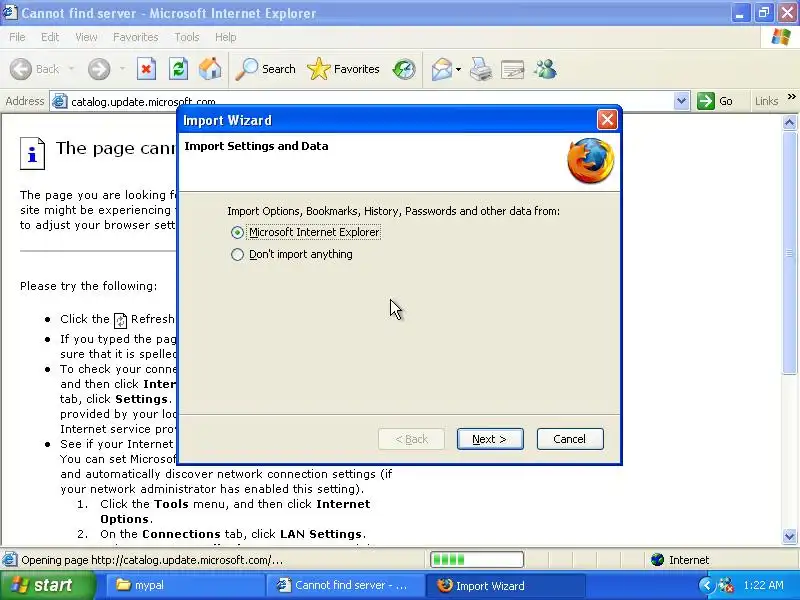Click the Back arrow icon in Internet Explorer
Screen dimensions: 800x600
pos(21,69)
